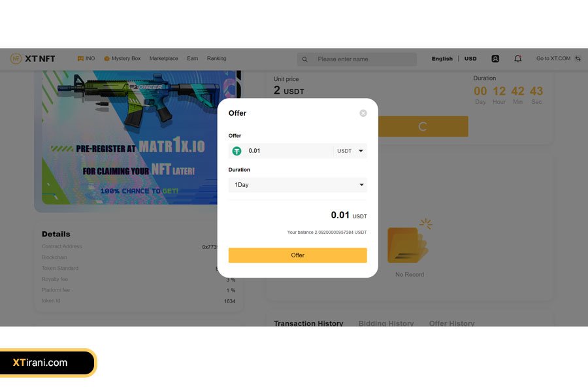
Task: Click the XT NFT logo
Action: [33, 59]
